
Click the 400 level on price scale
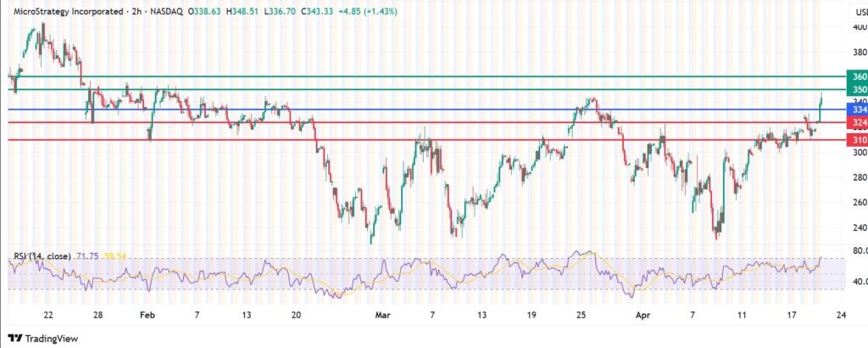coord(859,27)
